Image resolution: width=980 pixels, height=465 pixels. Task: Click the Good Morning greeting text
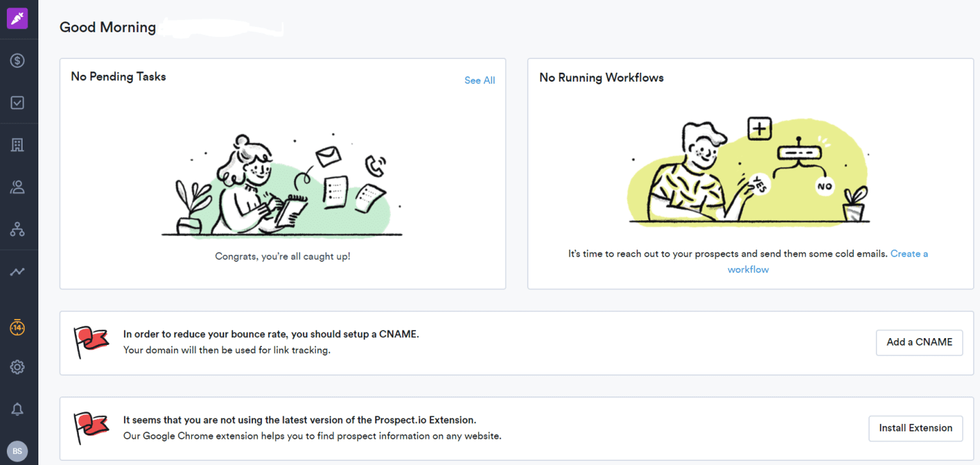coord(108,27)
